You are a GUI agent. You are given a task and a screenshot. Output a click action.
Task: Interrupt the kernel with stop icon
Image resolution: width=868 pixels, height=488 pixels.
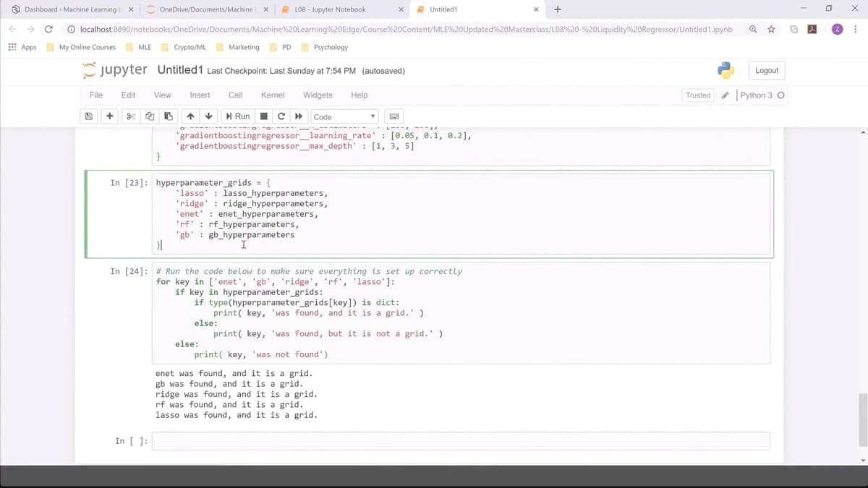click(264, 116)
